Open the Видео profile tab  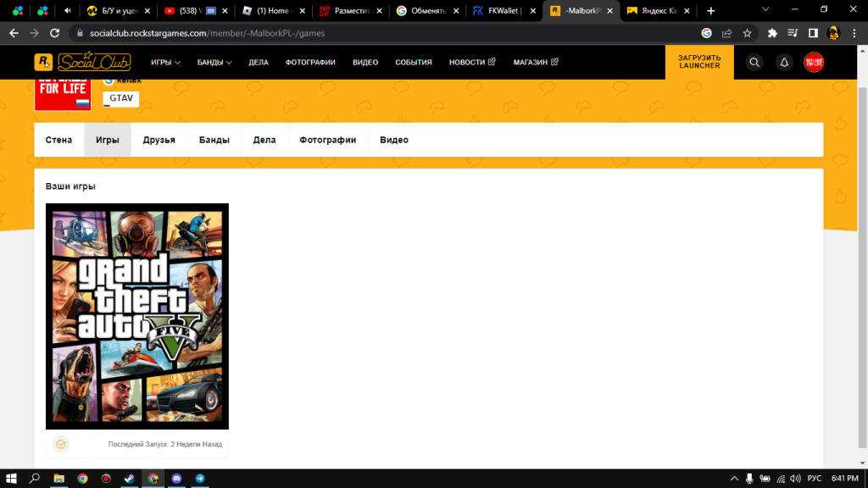click(393, 140)
